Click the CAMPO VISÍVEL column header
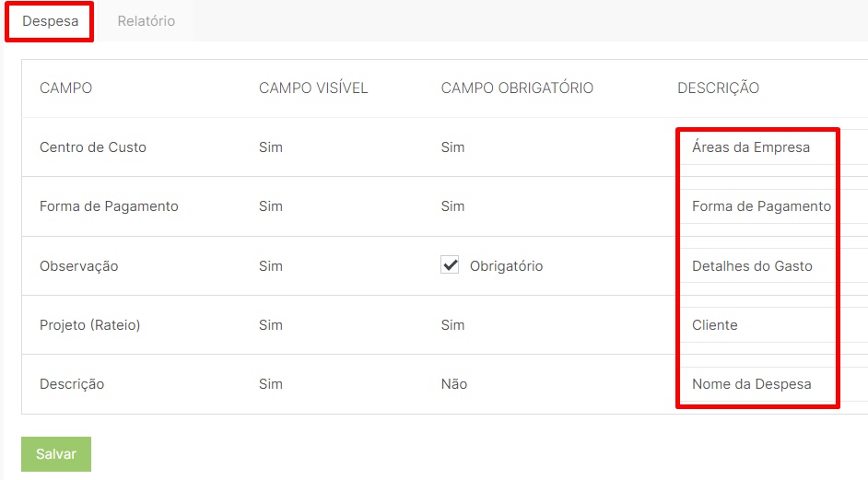 [313, 88]
